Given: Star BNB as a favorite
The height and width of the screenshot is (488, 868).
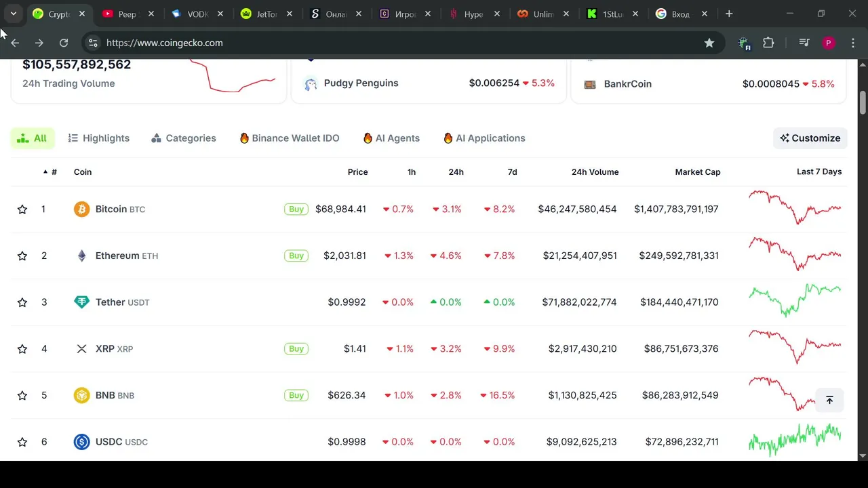Looking at the screenshot, I should (22, 395).
